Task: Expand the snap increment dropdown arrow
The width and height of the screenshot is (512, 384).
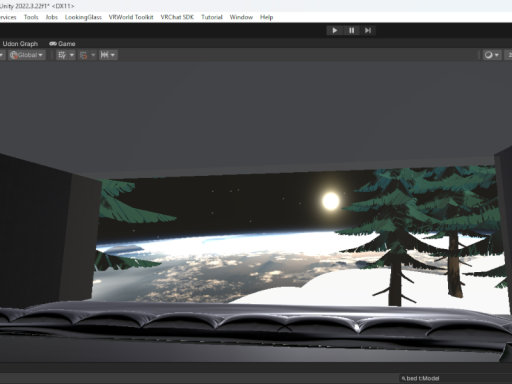Action: coord(113,55)
